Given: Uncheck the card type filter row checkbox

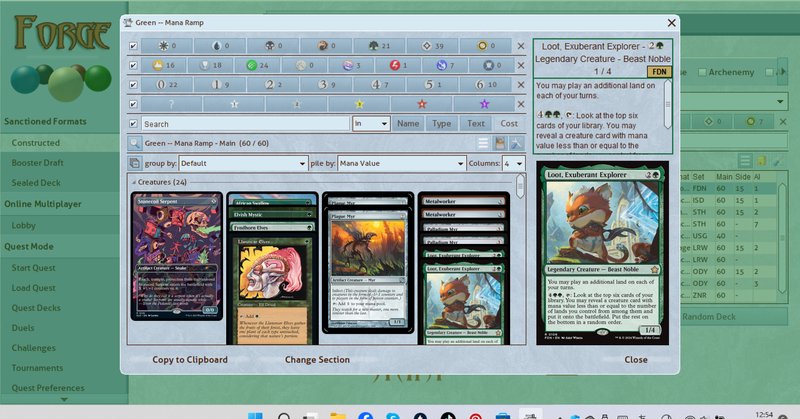Looking at the screenshot, I should click(x=133, y=65).
